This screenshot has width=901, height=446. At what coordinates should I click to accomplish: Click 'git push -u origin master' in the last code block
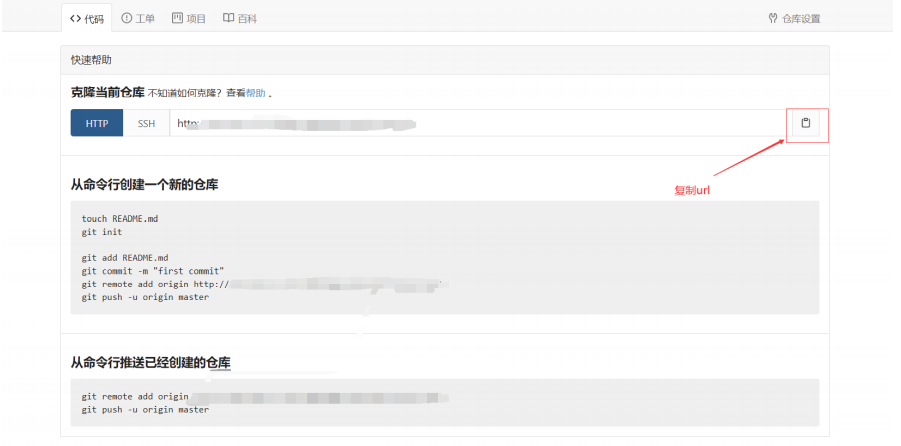click(145, 410)
